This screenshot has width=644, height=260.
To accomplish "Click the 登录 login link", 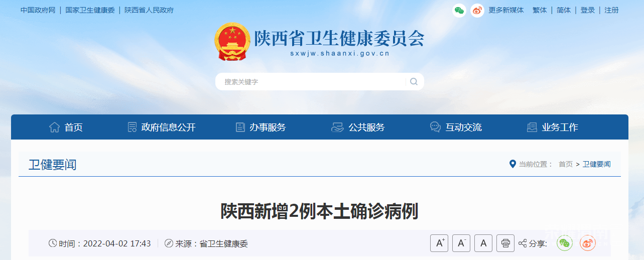I will [588, 10].
